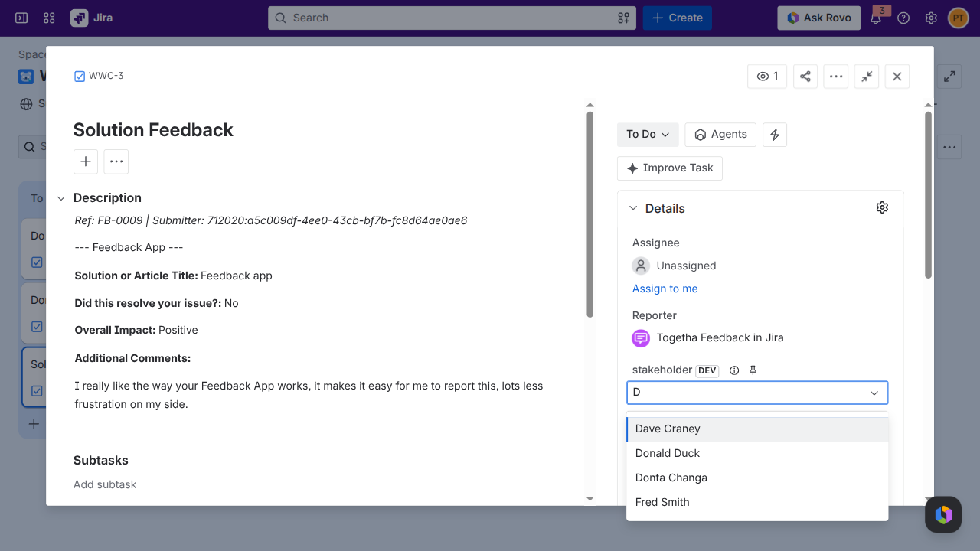Open the Share issue icon
The image size is (980, 551).
point(805,77)
